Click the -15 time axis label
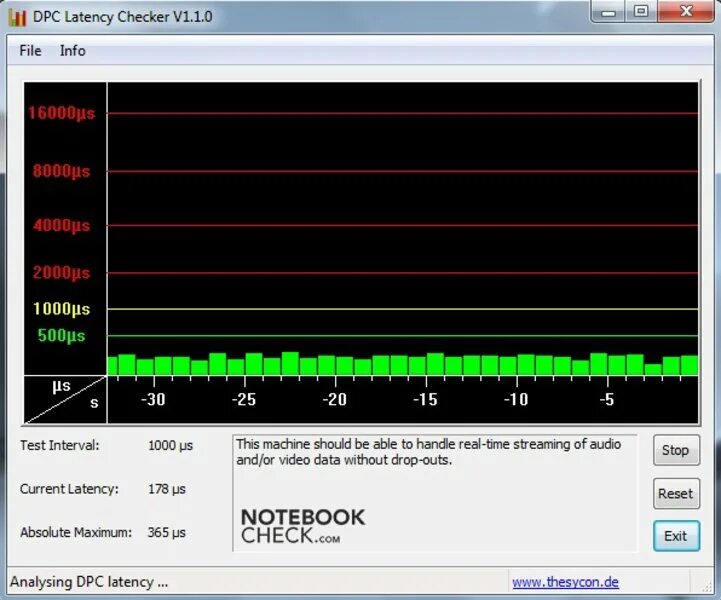The width and height of the screenshot is (721, 600). pyautogui.click(x=425, y=400)
